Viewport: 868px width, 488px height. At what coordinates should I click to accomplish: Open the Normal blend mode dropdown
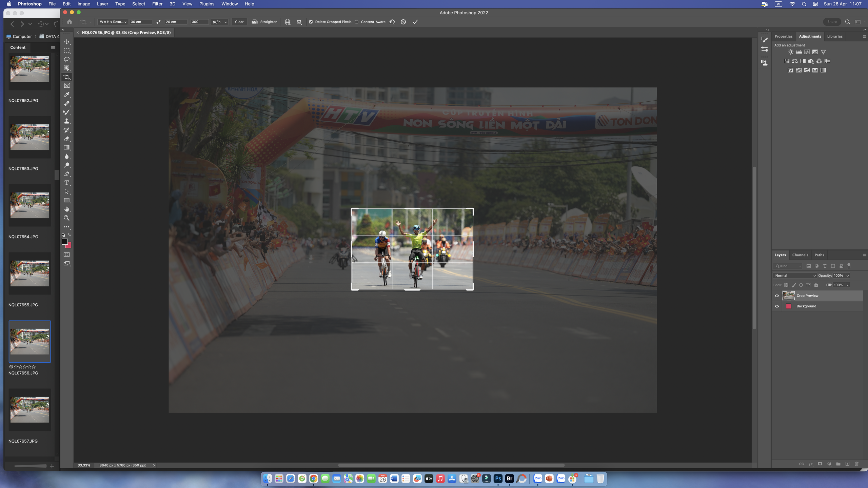coord(795,276)
